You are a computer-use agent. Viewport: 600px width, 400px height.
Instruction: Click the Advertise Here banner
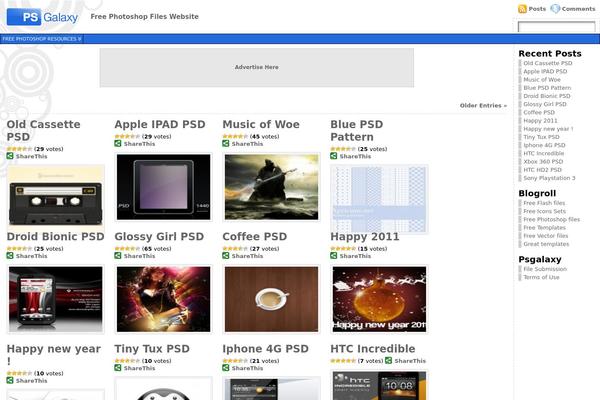(x=257, y=67)
